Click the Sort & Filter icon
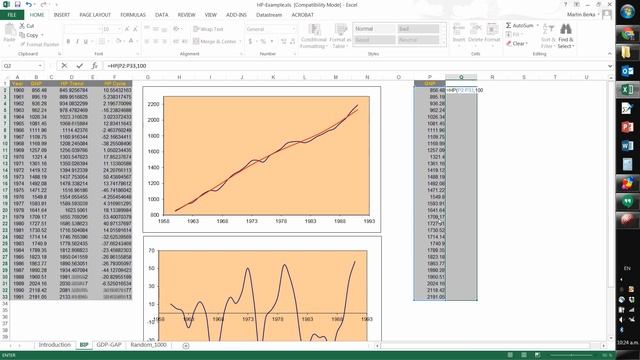640x360 pixels. 549,29
